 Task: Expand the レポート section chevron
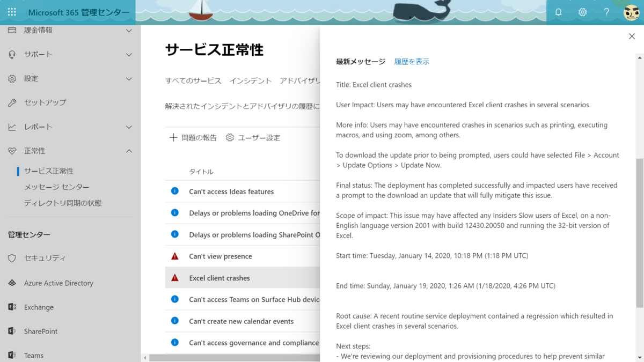coord(129,127)
